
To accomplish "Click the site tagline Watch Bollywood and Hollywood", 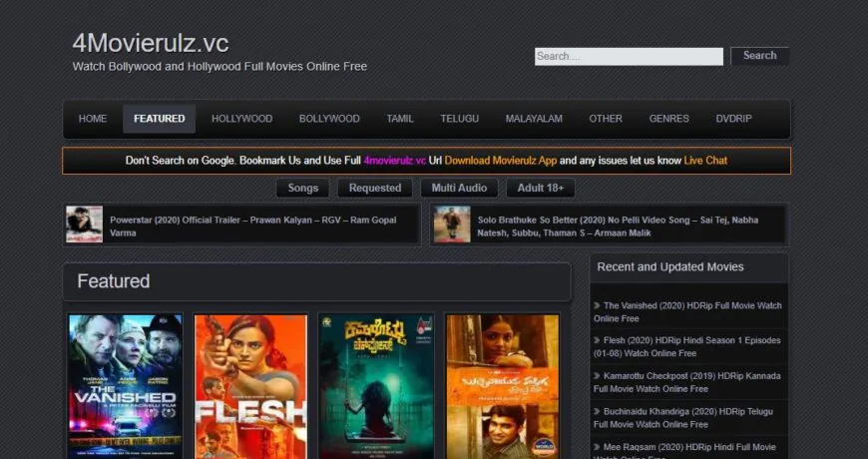I will 219,67.
